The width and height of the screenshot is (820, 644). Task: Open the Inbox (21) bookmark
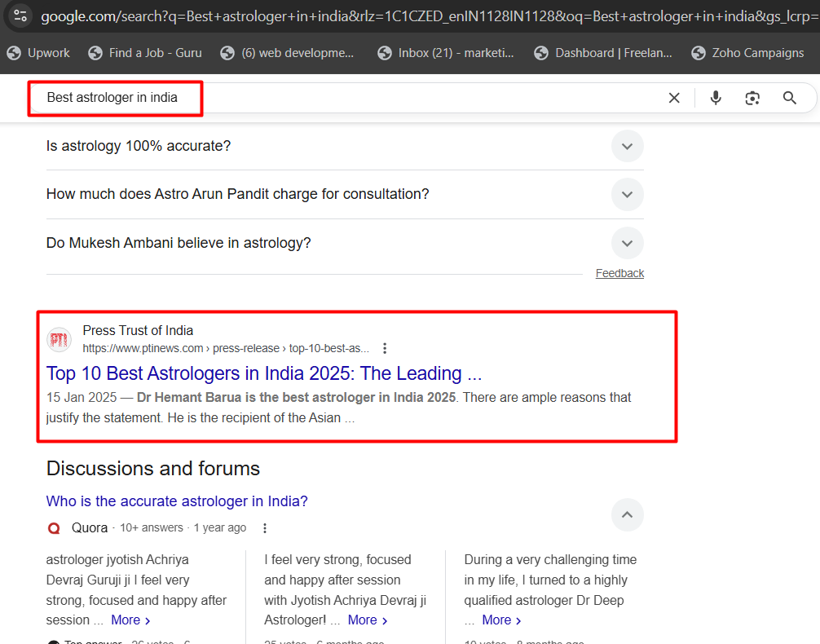pos(446,53)
